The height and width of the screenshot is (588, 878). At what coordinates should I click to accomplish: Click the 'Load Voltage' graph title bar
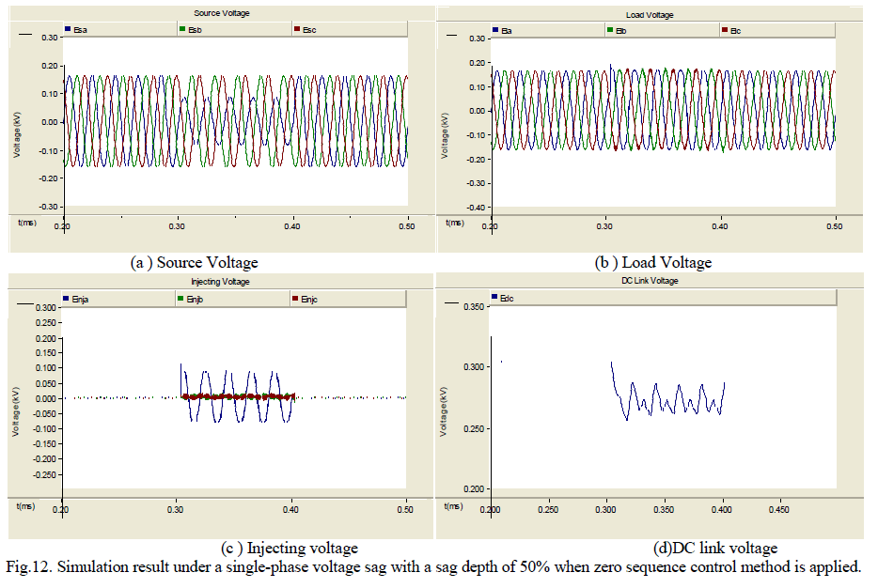point(650,14)
